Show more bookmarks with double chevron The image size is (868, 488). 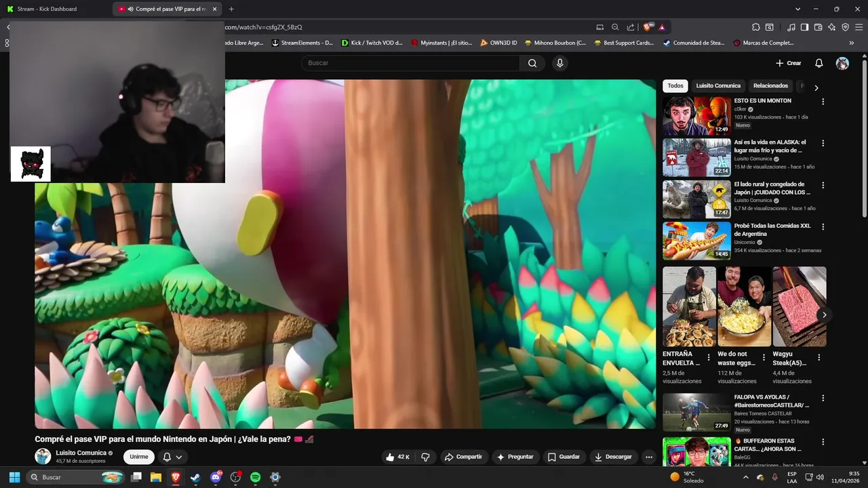pyautogui.click(x=852, y=43)
